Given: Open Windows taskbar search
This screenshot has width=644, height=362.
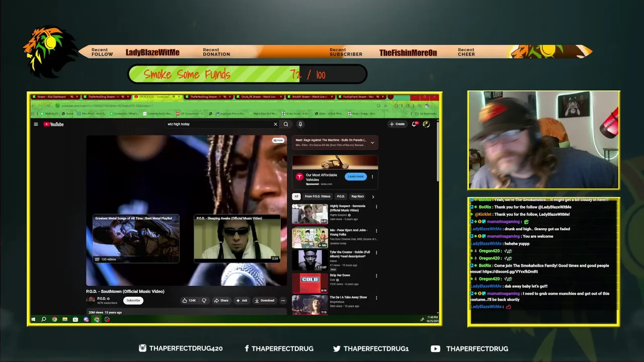Looking at the screenshot, I should point(44,319).
